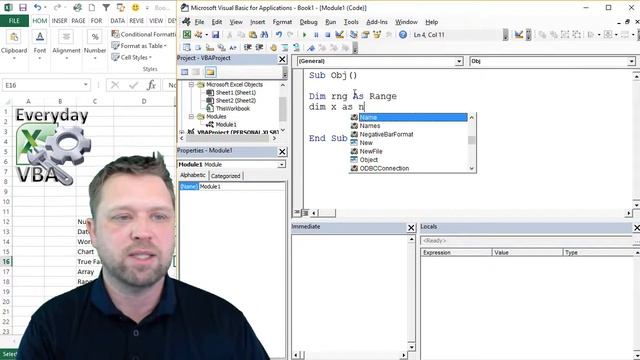The height and width of the screenshot is (360, 640).
Task: Click the Indent icon in the Edit toolbar
Action: 247,48
